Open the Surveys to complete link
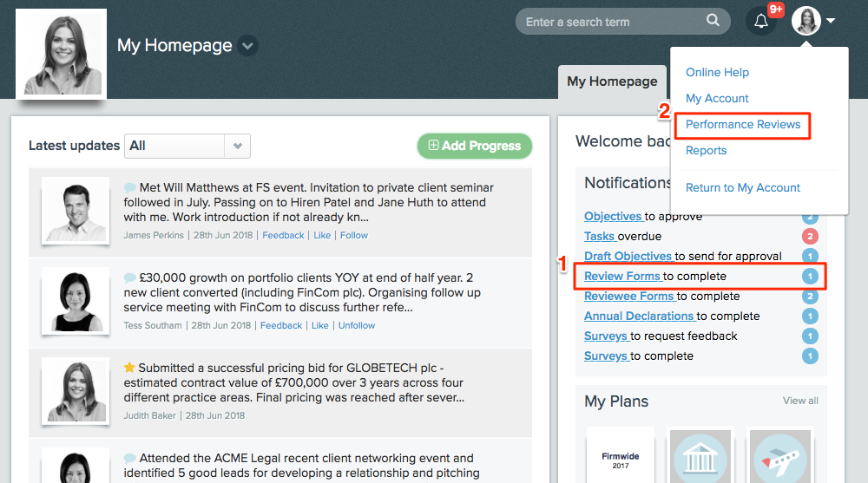The height and width of the screenshot is (483, 868). click(606, 356)
